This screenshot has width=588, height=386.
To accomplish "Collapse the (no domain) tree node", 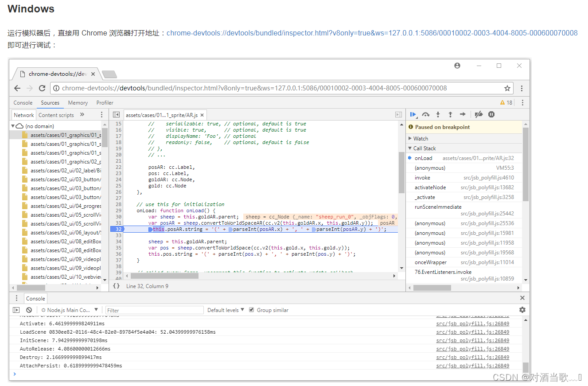I will (13, 126).
